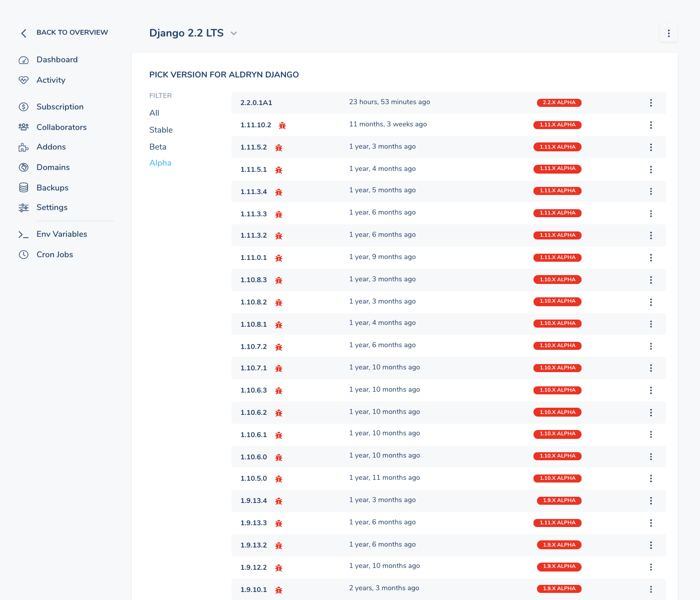Click the bug icon next to 1.11.0.1
The height and width of the screenshot is (600, 700).
279,258
